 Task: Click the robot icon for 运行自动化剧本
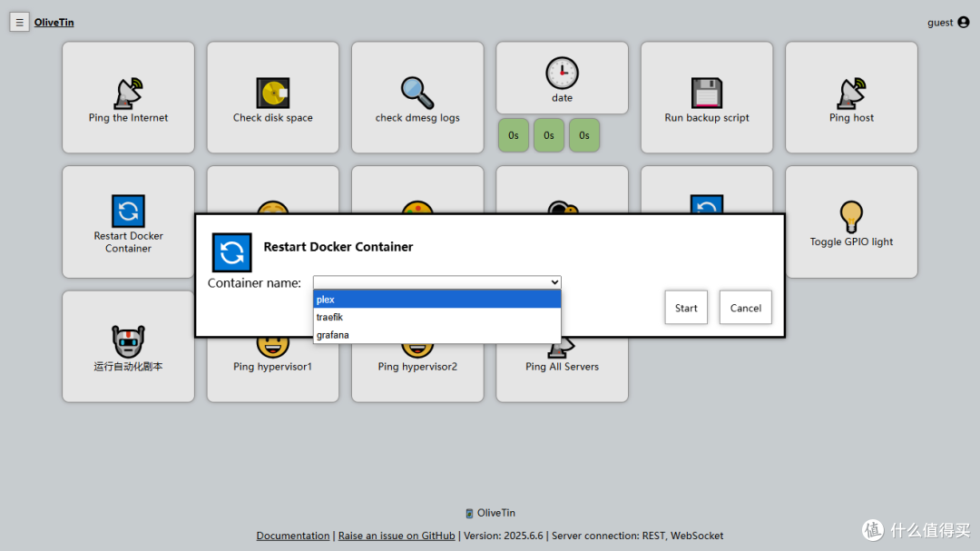[128, 341]
